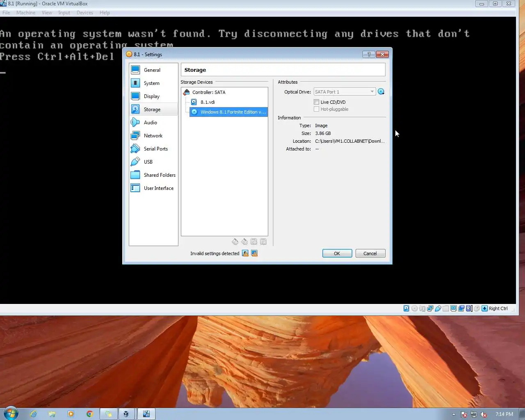525x420 pixels.
Task: Click the network tray icon
Action: pyautogui.click(x=474, y=414)
